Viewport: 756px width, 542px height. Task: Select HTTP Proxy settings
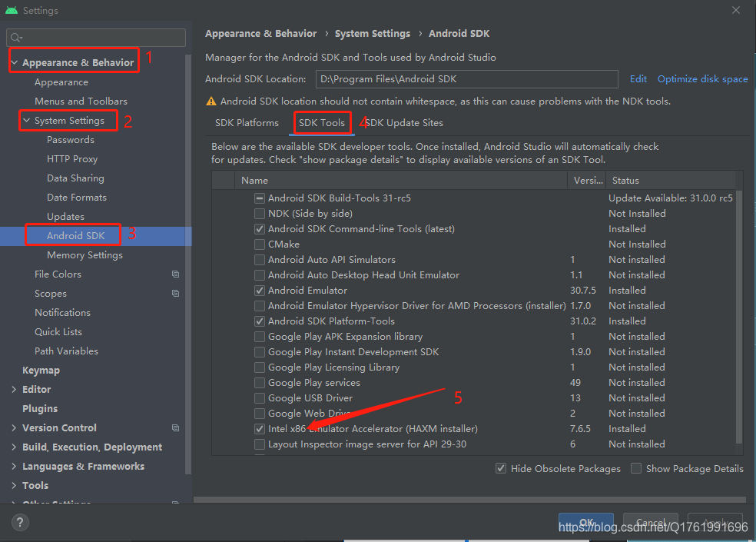coord(72,159)
